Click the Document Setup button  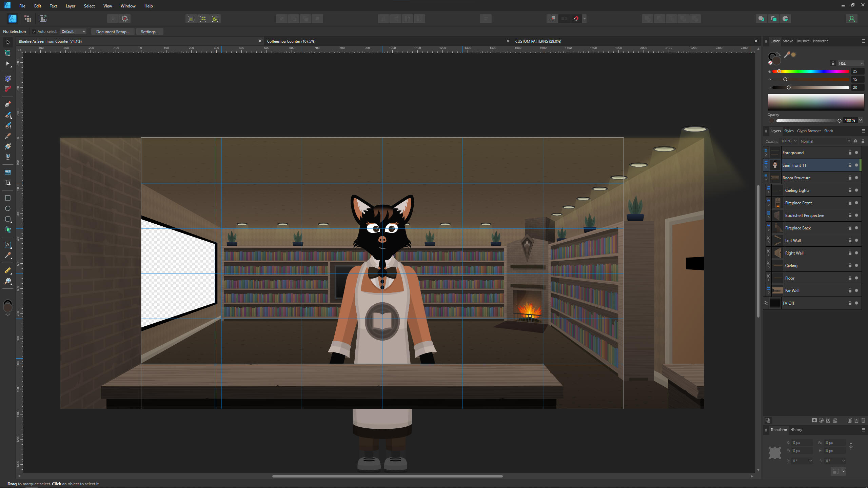(x=113, y=32)
